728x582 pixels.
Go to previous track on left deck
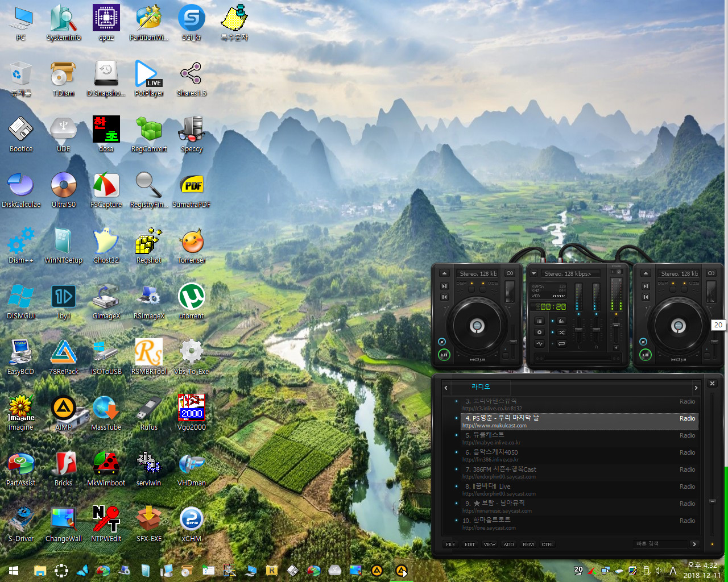(x=444, y=297)
